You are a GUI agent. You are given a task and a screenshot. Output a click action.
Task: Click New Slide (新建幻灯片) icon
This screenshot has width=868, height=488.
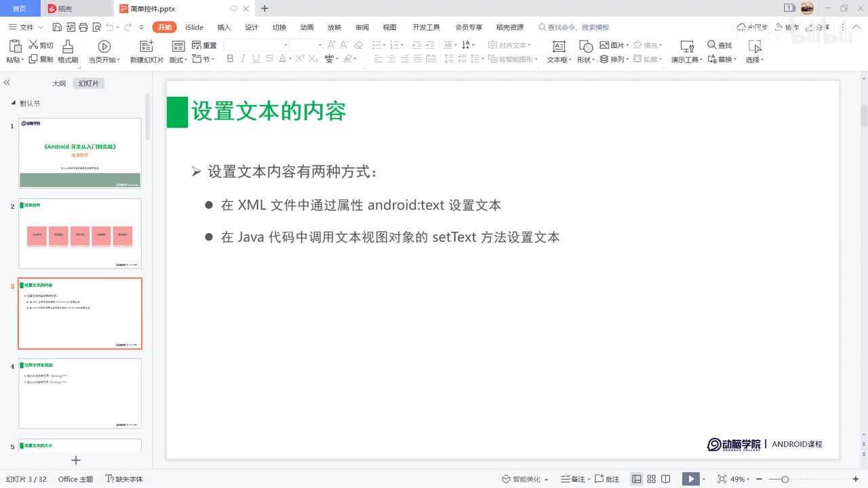tap(146, 46)
